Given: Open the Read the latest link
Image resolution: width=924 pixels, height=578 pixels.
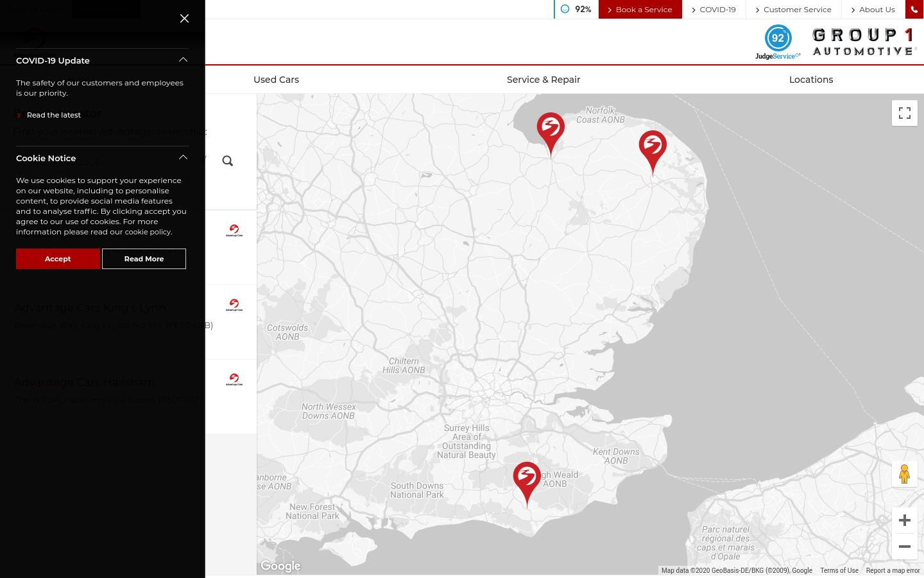Looking at the screenshot, I should (53, 115).
